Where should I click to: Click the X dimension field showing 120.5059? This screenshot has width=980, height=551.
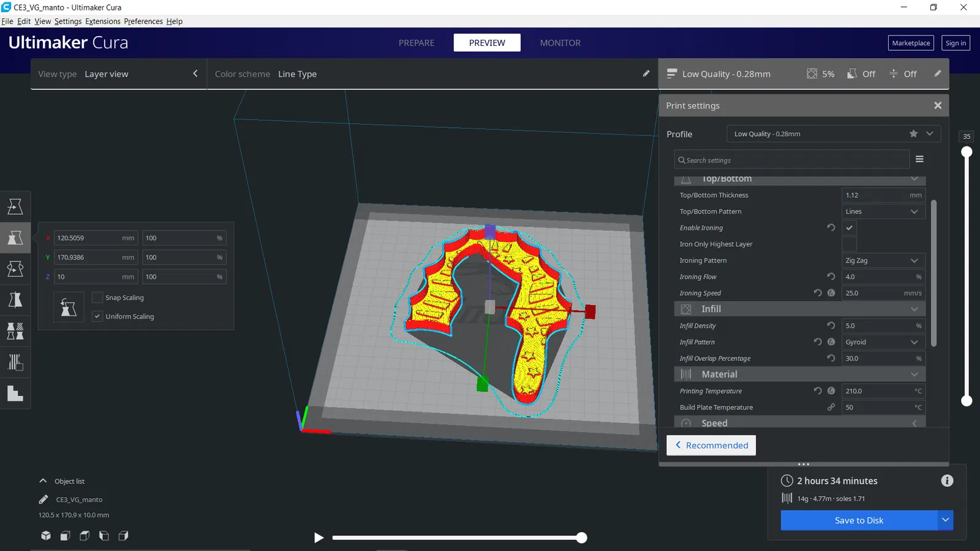96,238
